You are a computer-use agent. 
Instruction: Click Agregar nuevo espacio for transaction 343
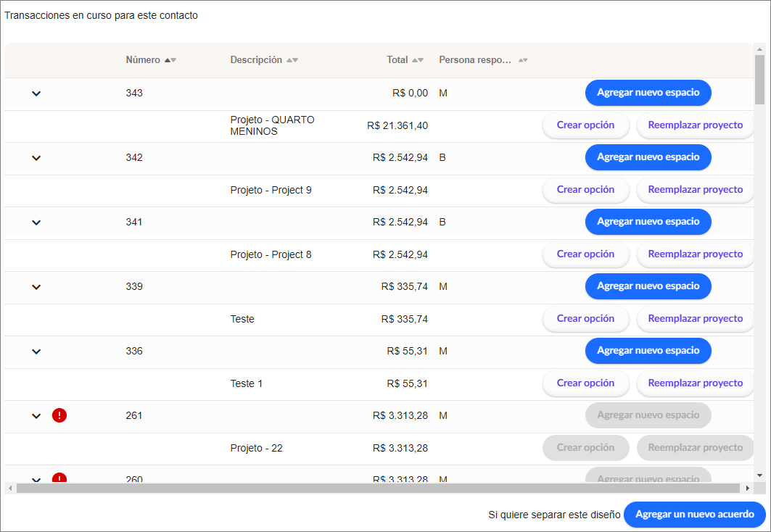pyautogui.click(x=648, y=93)
